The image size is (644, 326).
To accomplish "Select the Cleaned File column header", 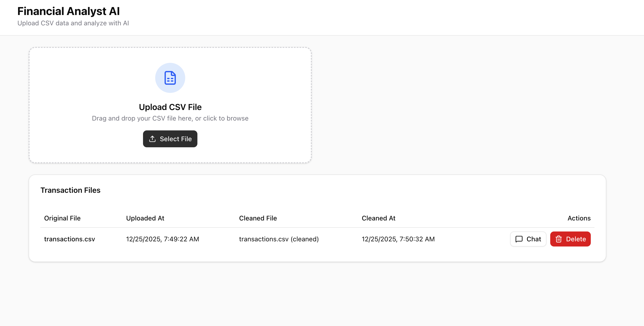I will click(258, 218).
